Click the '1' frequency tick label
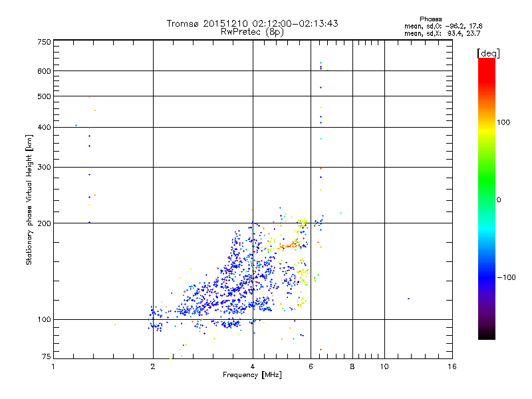532x399 pixels. tap(53, 366)
